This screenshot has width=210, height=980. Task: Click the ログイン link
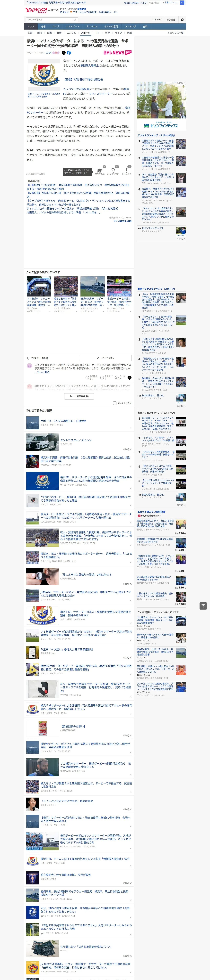tap(64, 12)
